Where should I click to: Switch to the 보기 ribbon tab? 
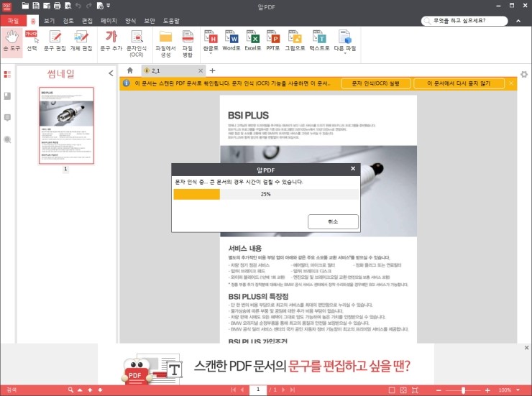[x=49, y=21]
